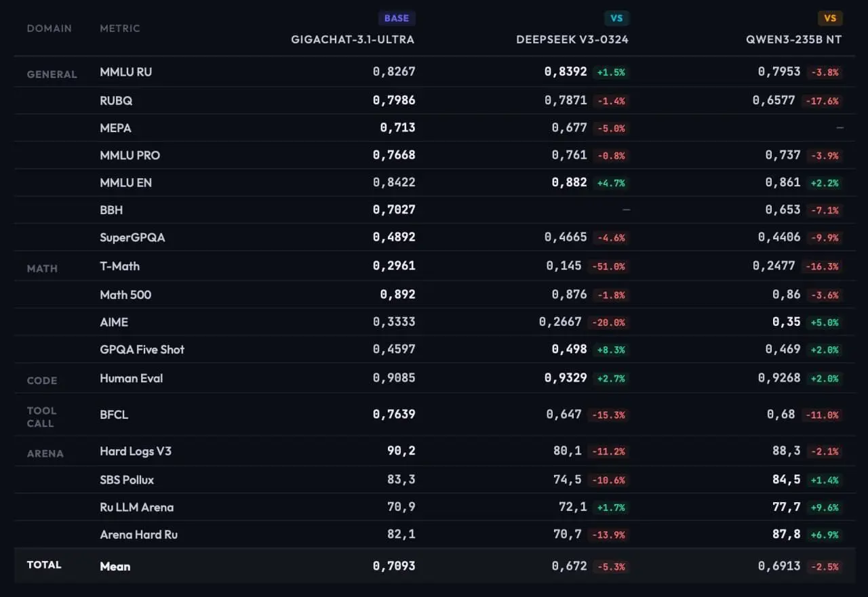
Task: Click the +9.6% badge in the Ru LLM Arena row
Action: point(825,508)
